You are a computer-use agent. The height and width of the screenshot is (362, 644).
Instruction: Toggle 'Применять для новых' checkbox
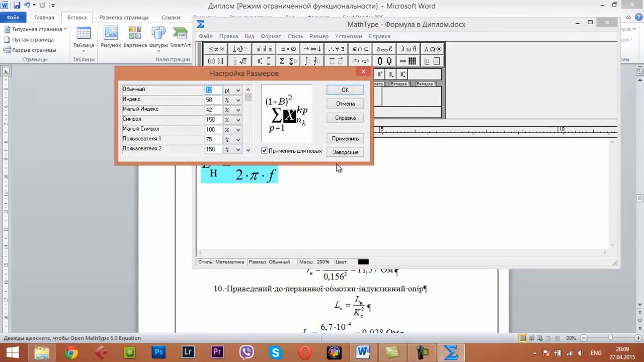264,151
